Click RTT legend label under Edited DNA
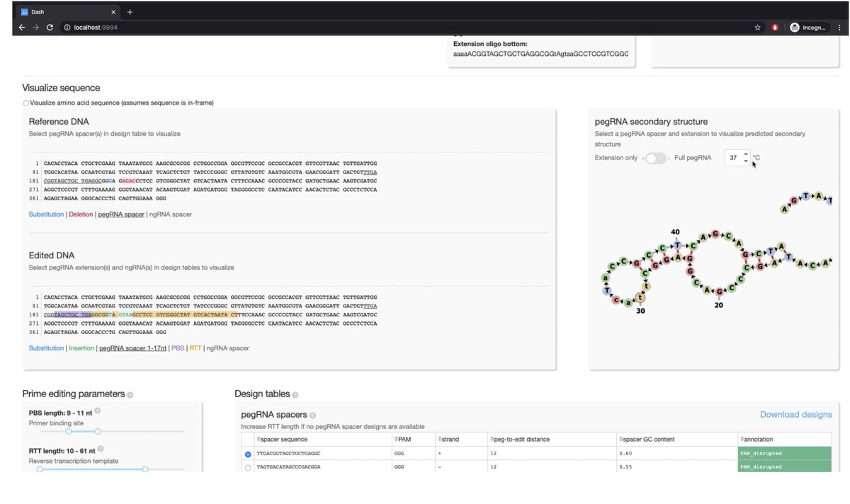 click(x=195, y=348)
